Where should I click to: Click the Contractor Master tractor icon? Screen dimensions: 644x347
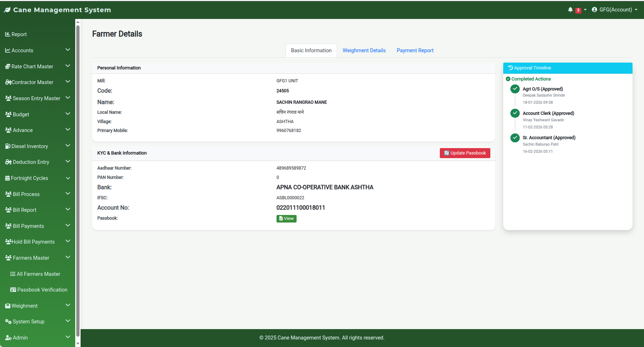tap(8, 82)
